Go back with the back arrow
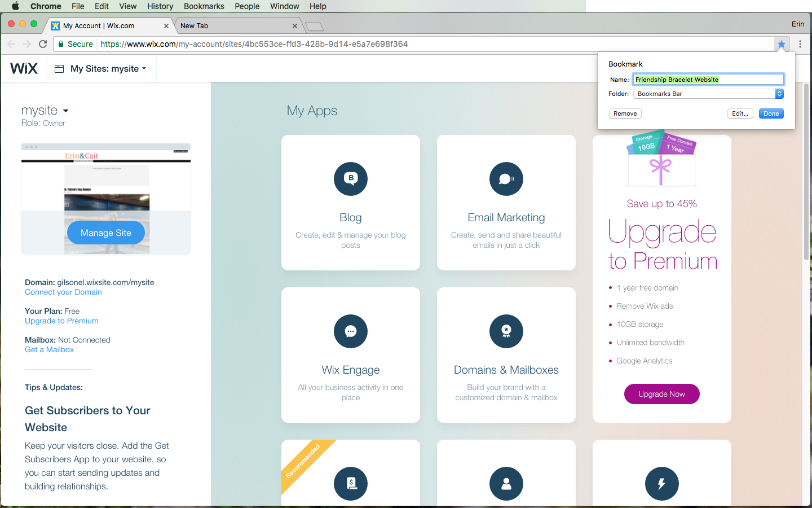Image resolution: width=812 pixels, height=508 pixels. coord(11,44)
